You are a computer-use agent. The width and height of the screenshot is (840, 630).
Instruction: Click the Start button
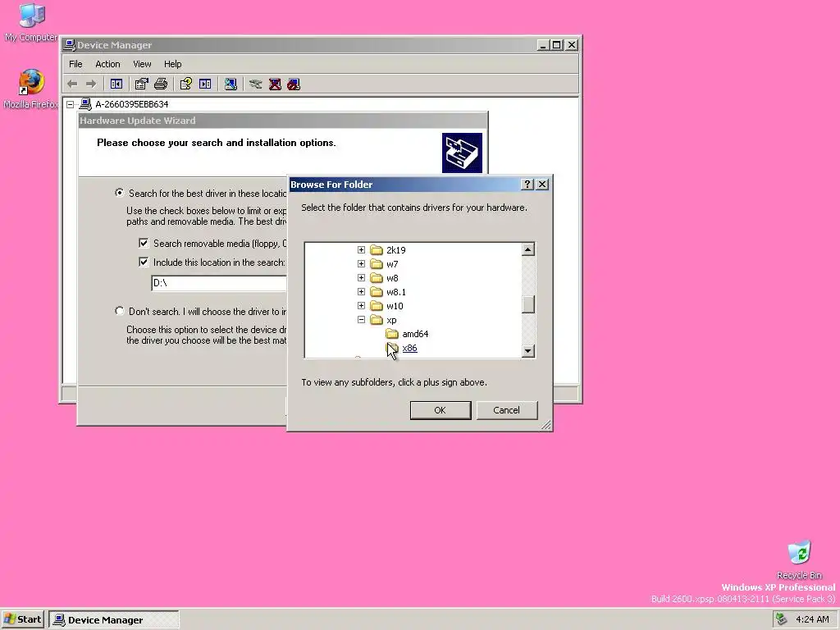[x=22, y=620]
